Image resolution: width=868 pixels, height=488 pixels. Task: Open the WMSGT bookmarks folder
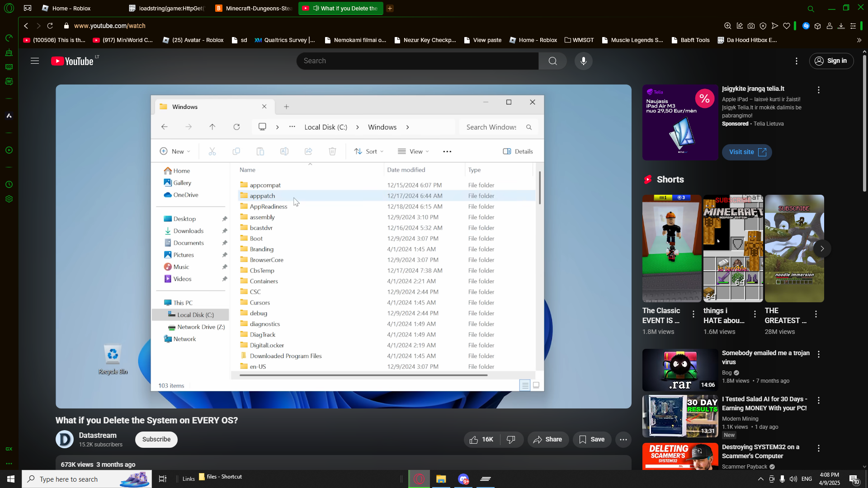[579, 40]
